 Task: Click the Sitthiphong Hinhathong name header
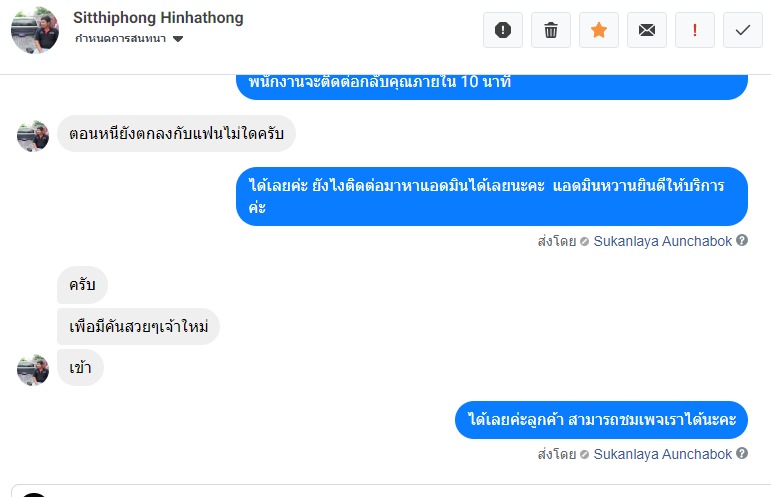point(158,18)
